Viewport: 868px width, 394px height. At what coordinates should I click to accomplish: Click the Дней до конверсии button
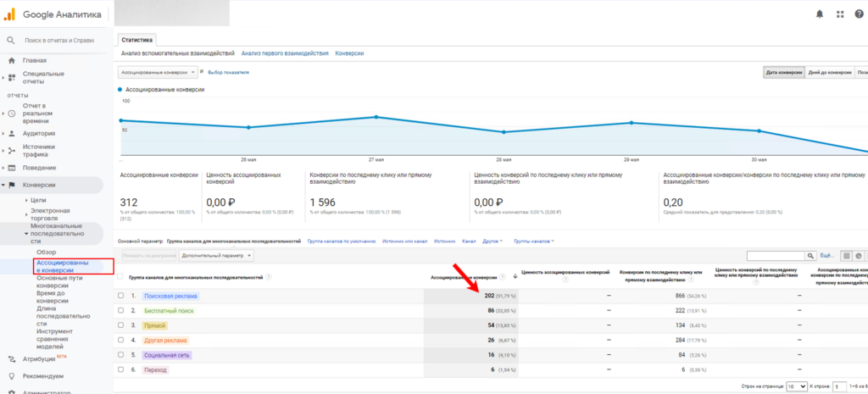coord(828,72)
